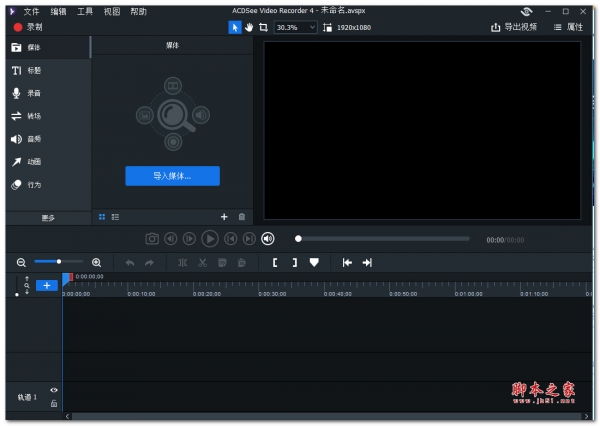Click the timeline zoom-out magnifier
The image size is (600, 426).
[x=21, y=262]
